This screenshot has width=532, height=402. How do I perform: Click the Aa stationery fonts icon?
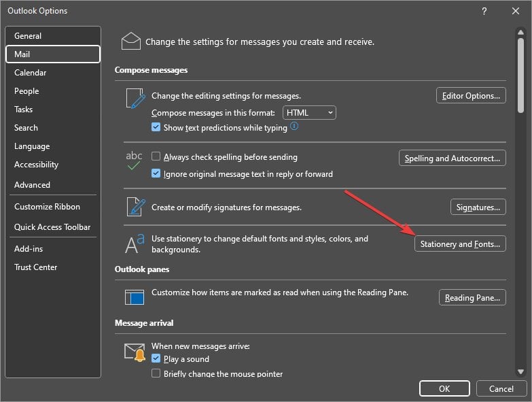point(135,244)
